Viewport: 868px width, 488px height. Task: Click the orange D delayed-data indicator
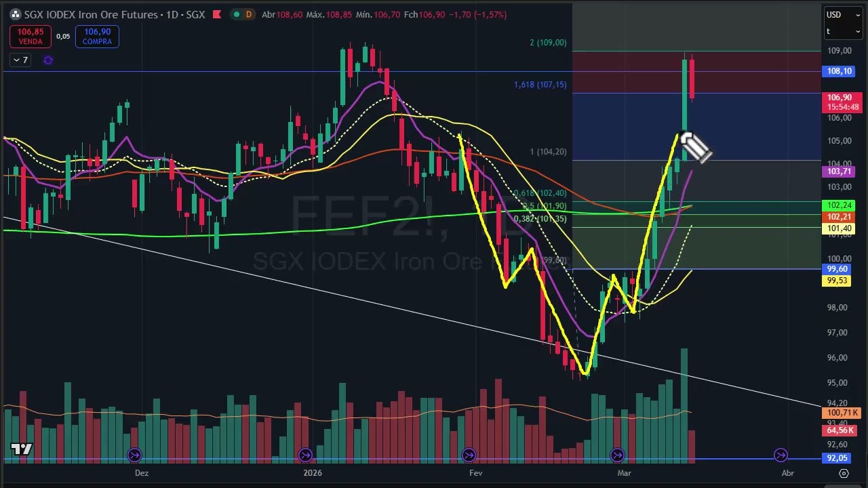(x=249, y=14)
